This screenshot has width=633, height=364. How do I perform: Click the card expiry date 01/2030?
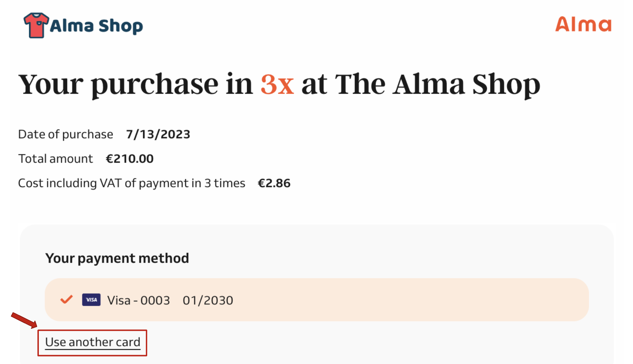tap(208, 300)
